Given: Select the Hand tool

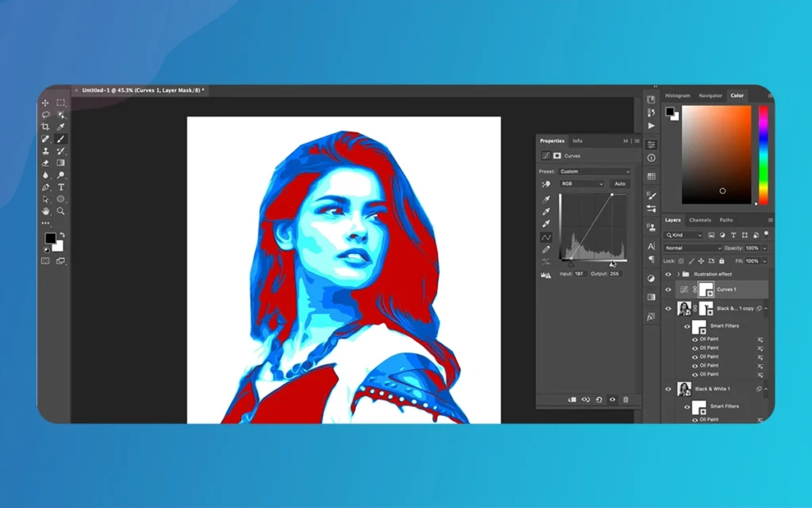Looking at the screenshot, I should click(45, 211).
